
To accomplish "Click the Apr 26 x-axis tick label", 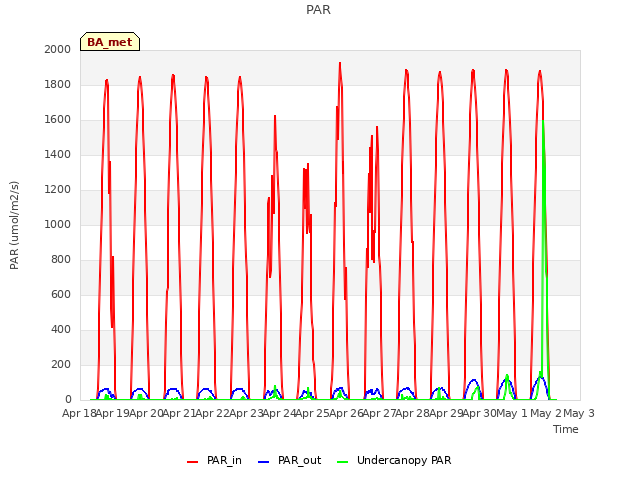I will (346, 413).
